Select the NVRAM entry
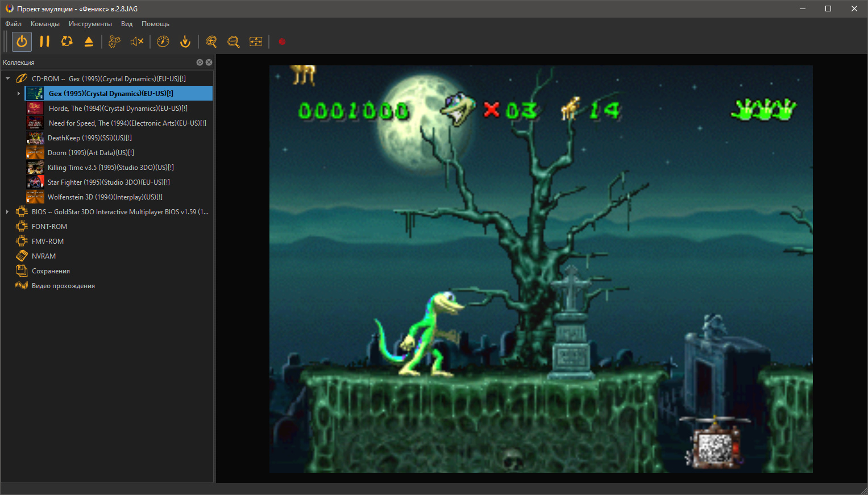This screenshot has width=868, height=495. 44,256
